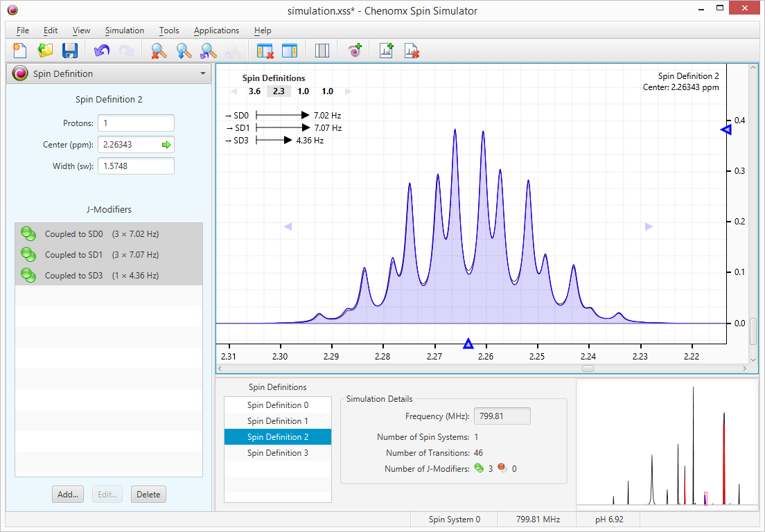Click the Center (ppm) input field
This screenshot has width=765, height=532.
coord(136,145)
